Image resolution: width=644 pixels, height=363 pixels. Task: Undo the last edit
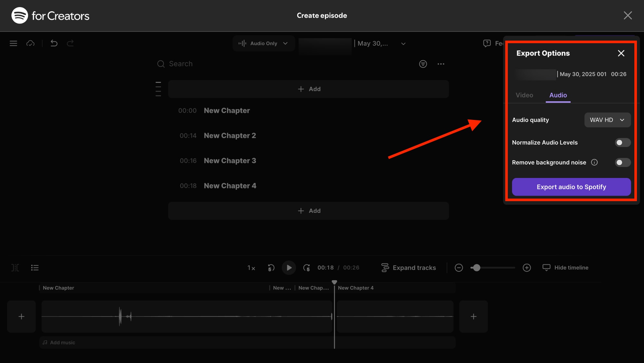coord(54,43)
